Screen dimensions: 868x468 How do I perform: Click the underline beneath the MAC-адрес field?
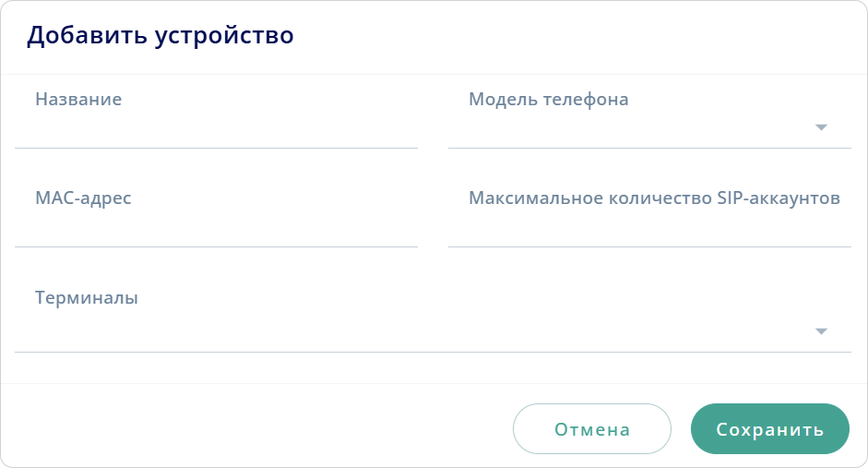[216, 246]
